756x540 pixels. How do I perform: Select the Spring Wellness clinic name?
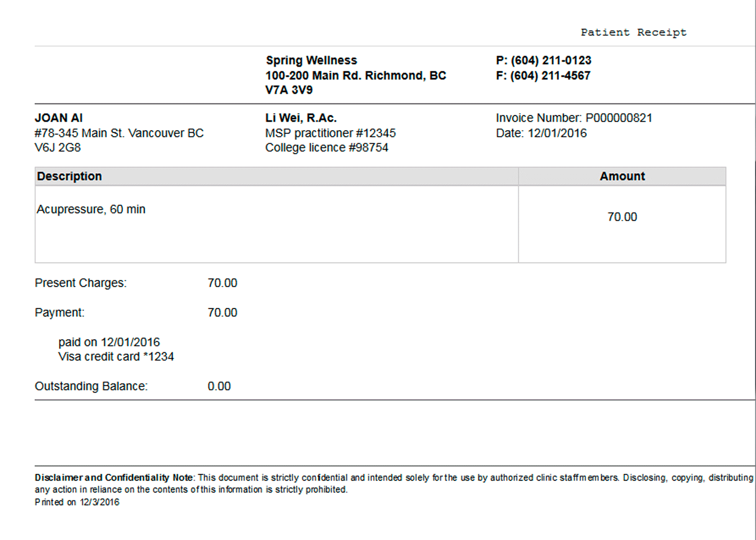point(311,60)
